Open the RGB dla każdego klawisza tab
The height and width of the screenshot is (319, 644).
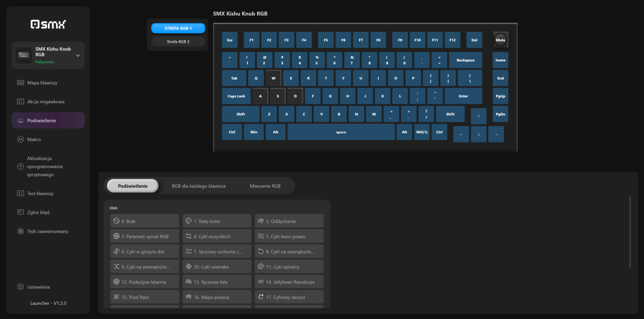[198, 186]
